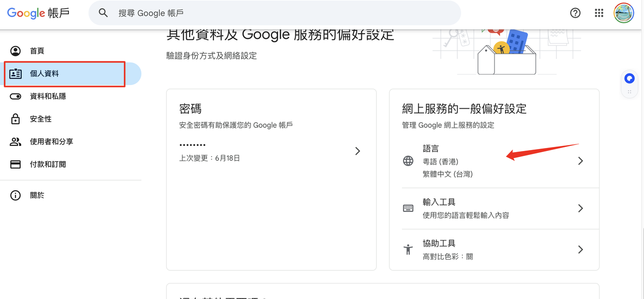Click the globe icon beside 語言

tap(408, 161)
